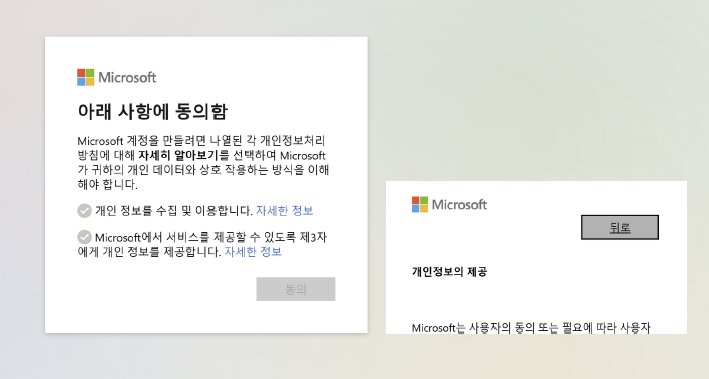Select the 아래 사항에 동의함 heading
Screen dimensions: 709x379
[153, 111]
